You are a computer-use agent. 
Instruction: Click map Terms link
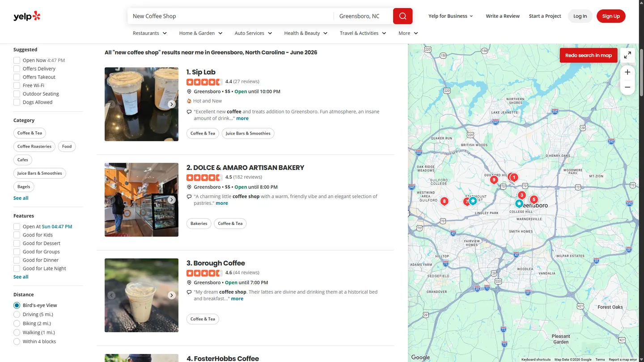600,359
